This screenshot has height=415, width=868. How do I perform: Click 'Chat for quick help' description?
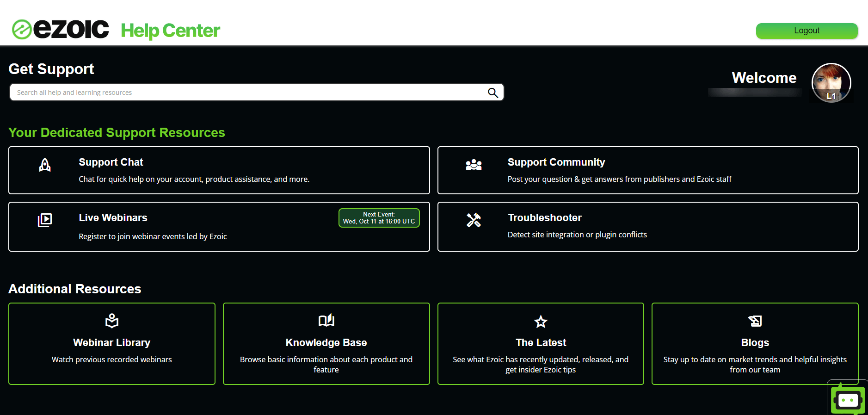[x=194, y=179]
